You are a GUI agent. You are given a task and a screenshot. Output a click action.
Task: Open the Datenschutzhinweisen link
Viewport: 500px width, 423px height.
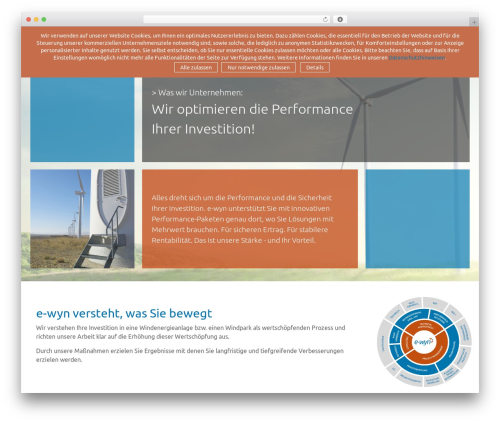[417, 58]
